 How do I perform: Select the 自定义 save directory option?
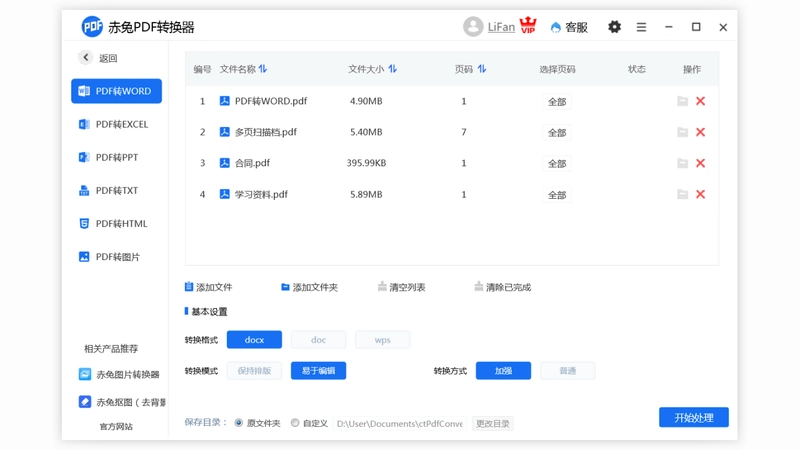pos(295,423)
